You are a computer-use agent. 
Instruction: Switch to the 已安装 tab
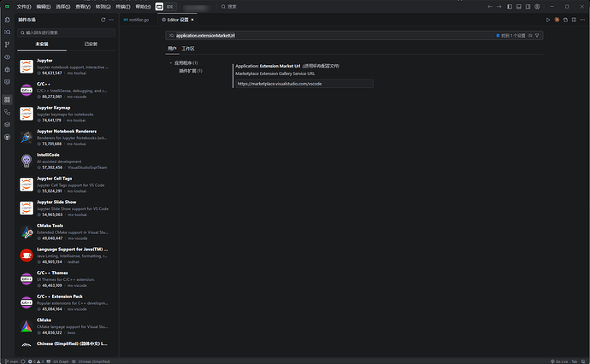click(x=90, y=44)
